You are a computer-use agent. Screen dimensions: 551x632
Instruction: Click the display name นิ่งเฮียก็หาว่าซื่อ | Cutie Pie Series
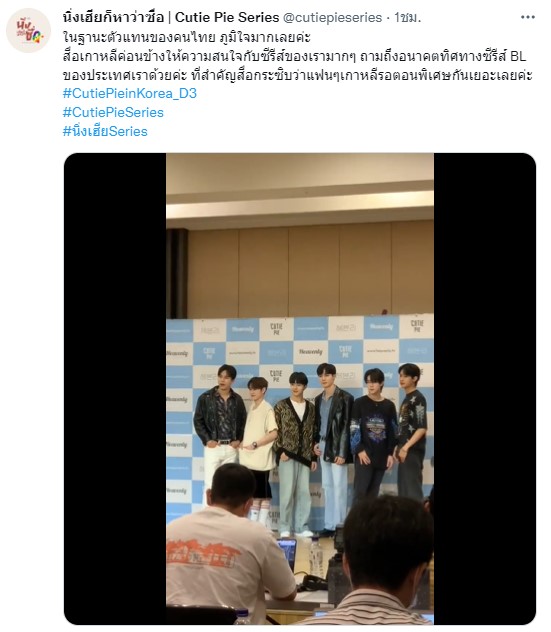point(171,17)
